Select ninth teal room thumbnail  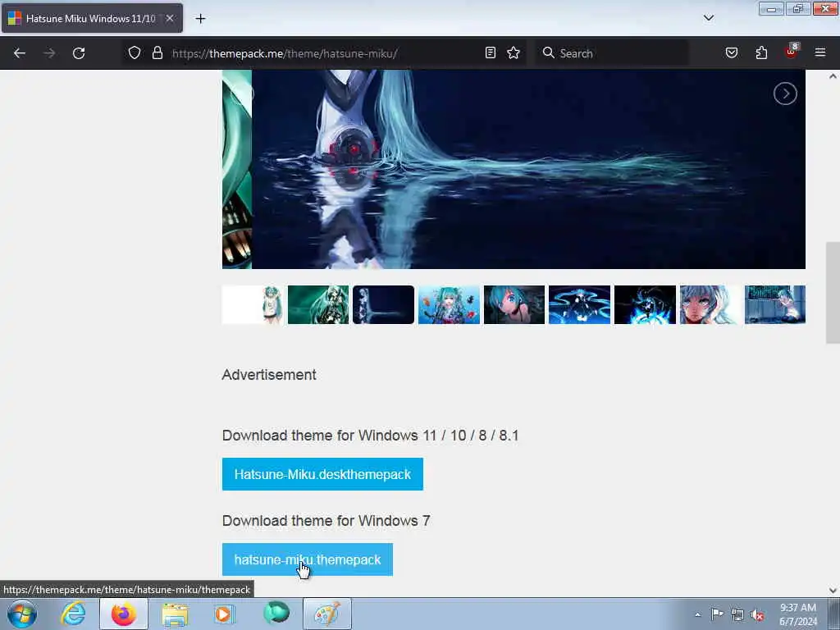(775, 305)
